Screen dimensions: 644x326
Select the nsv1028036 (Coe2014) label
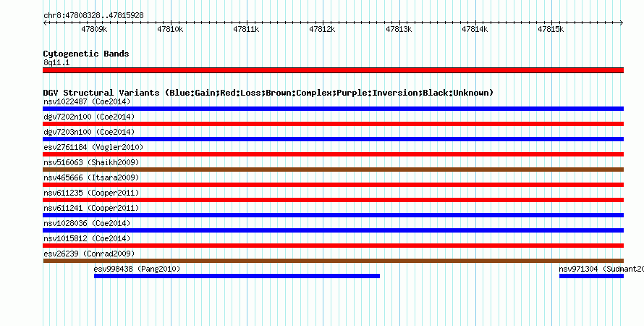coord(87,223)
